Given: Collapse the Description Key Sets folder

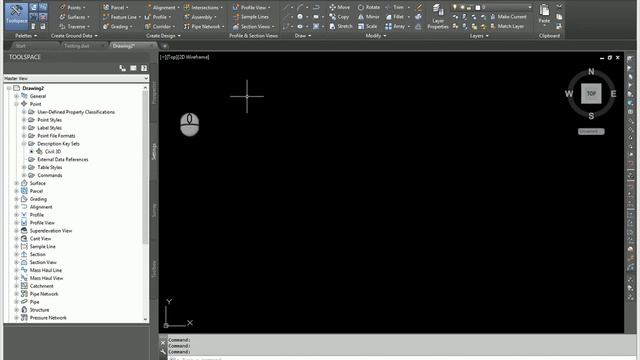Looking at the screenshot, I should [x=24, y=144].
